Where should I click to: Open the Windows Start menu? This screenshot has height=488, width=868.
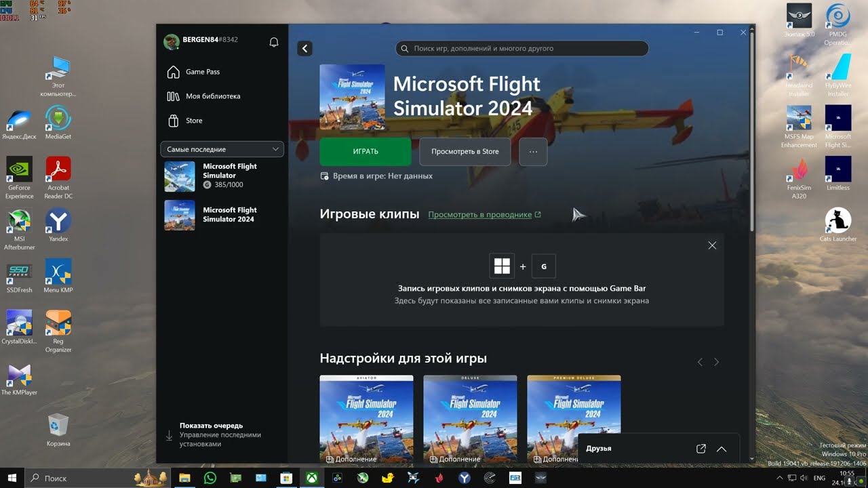[12, 478]
